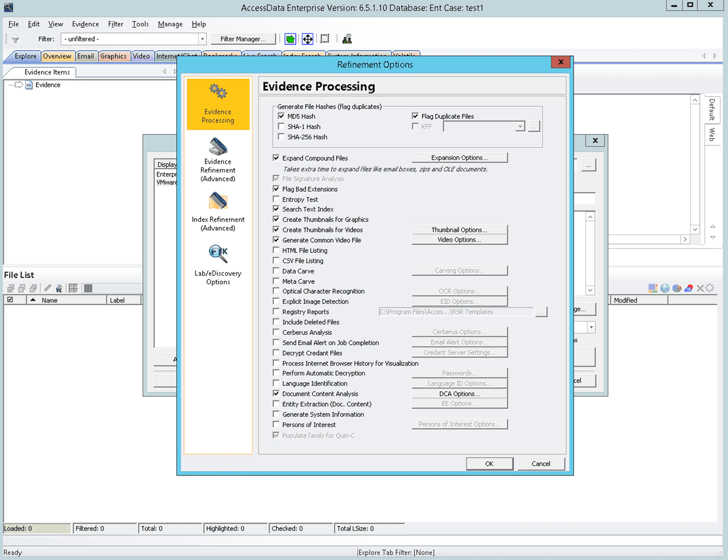Viewport: 728px width, 560px height.
Task: Click the Expansion Options button
Action: [x=459, y=158]
